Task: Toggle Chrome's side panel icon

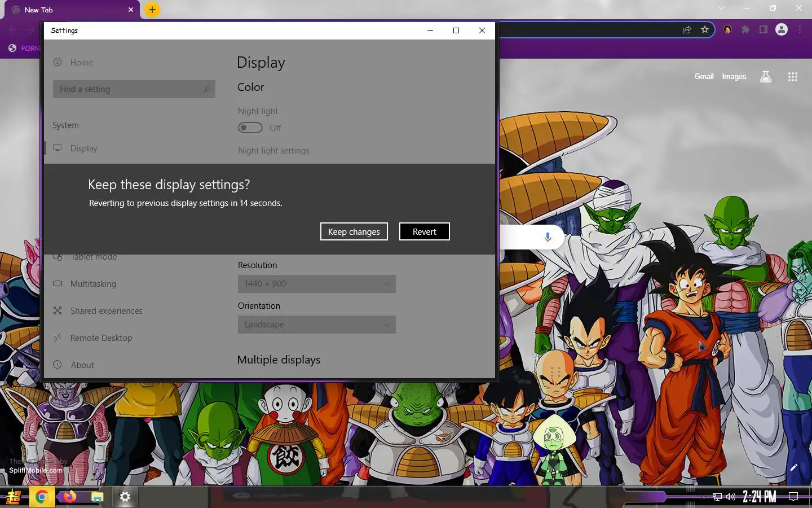Action: pos(764,30)
